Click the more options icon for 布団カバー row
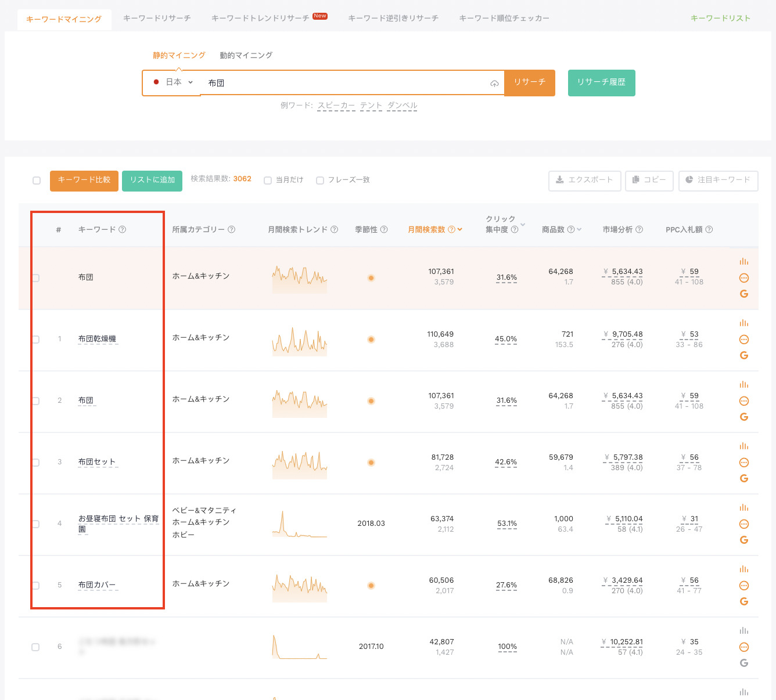776x700 pixels. pyautogui.click(x=743, y=586)
